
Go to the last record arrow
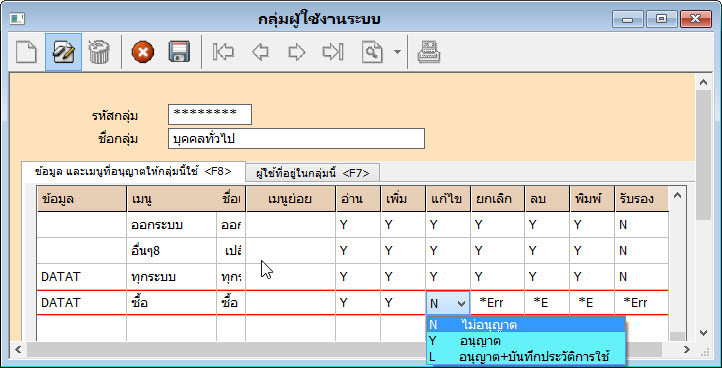pos(333,52)
